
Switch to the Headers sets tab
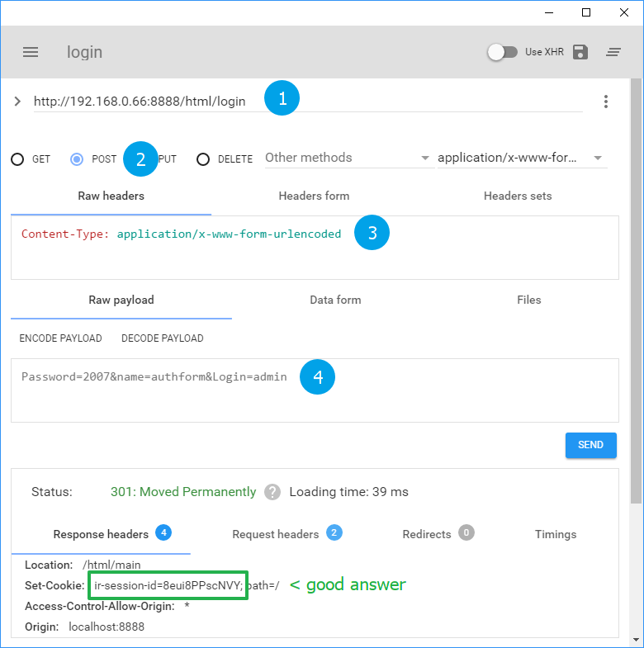click(x=518, y=196)
